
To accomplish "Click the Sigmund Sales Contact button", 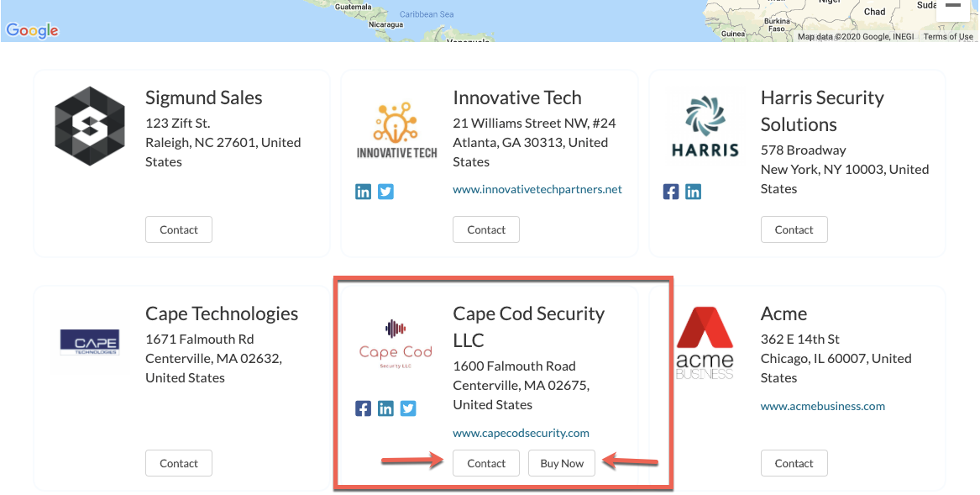I will (179, 229).
